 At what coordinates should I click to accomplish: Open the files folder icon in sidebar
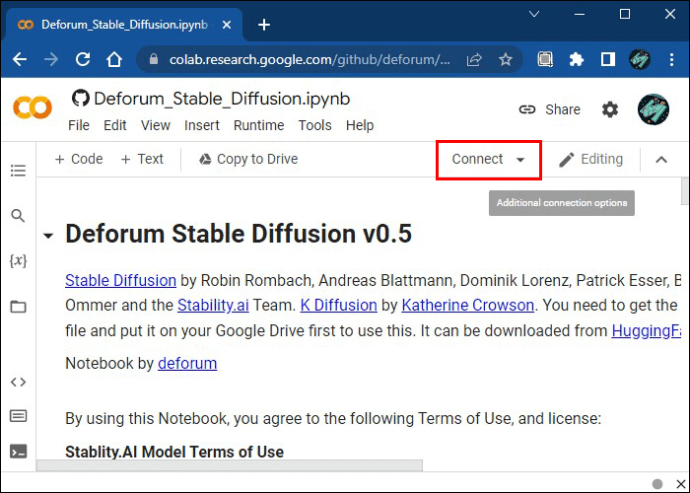18,306
